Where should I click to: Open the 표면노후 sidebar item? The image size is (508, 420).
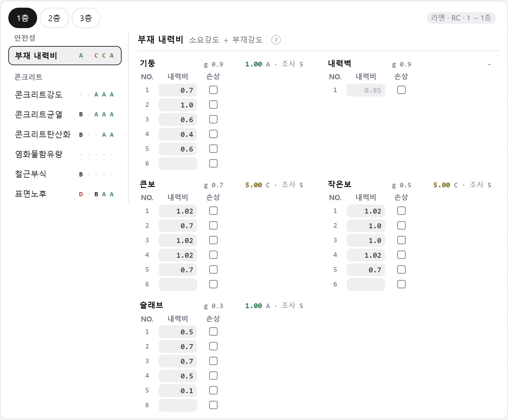(65, 194)
